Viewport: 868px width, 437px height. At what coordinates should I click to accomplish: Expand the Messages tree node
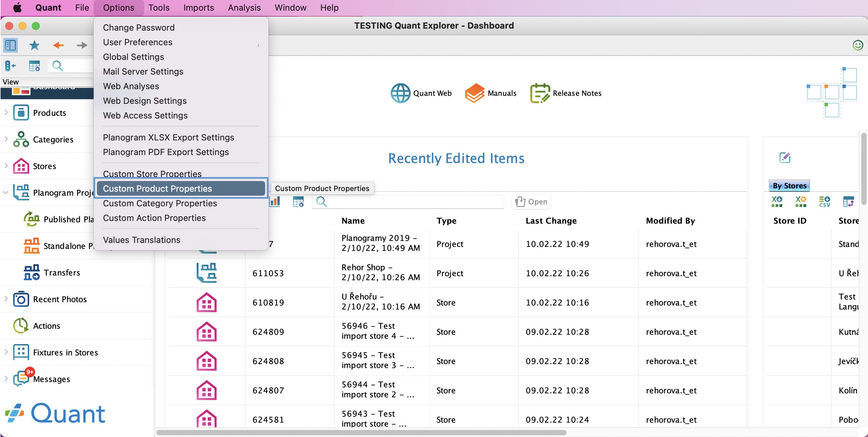pyautogui.click(x=6, y=379)
